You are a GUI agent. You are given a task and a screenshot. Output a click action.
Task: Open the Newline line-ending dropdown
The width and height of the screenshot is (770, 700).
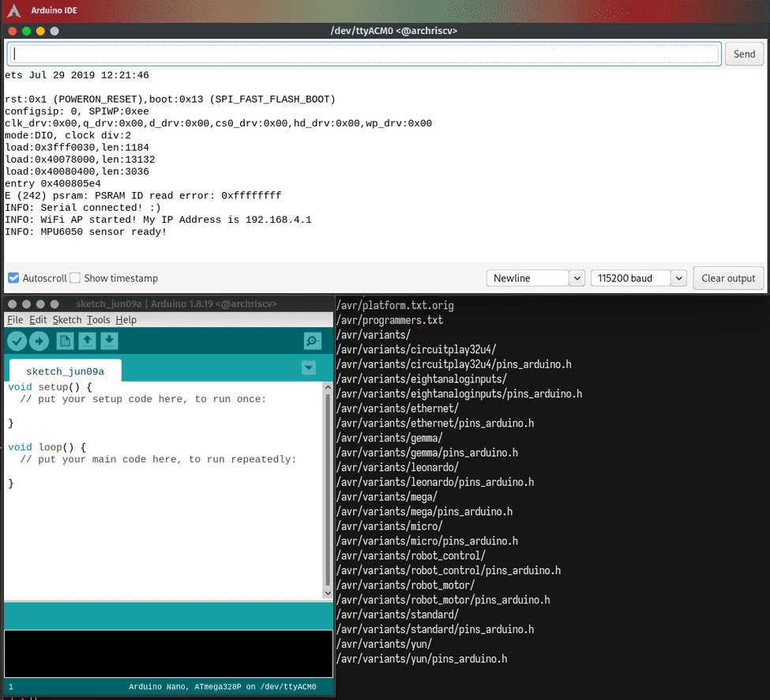[576, 278]
